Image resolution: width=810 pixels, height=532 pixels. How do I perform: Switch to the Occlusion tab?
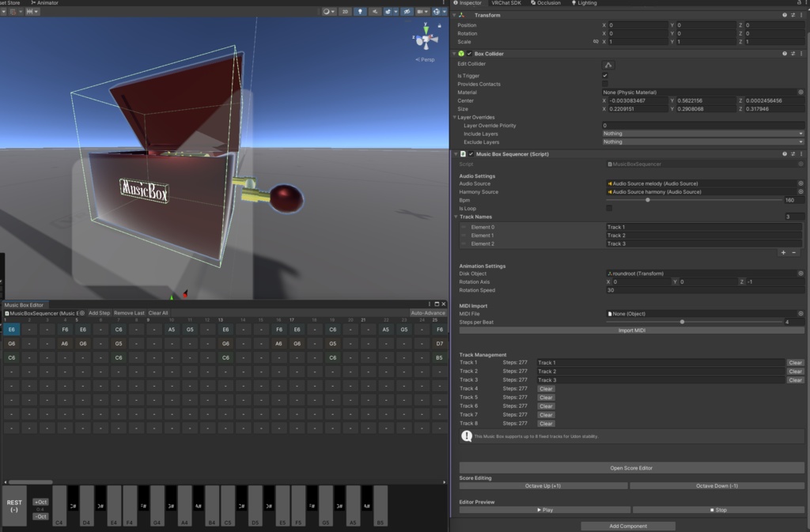[x=546, y=3]
